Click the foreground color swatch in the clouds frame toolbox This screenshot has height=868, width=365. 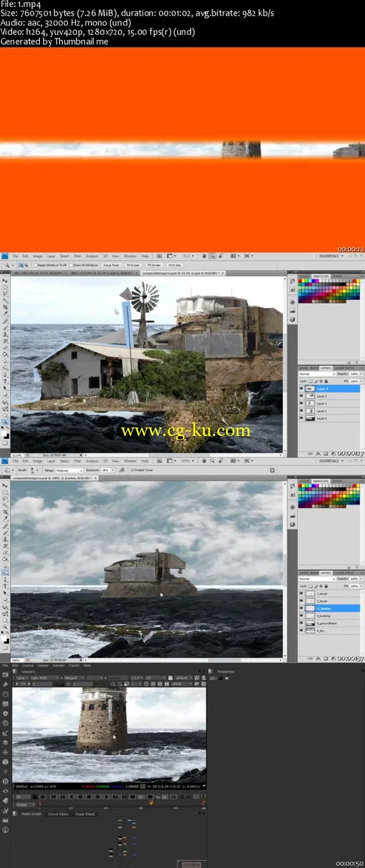coord(4,636)
